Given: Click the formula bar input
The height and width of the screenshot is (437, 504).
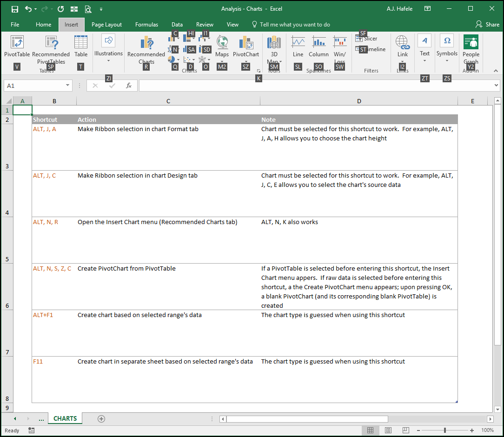Looking at the screenshot, I should tap(317, 86).
